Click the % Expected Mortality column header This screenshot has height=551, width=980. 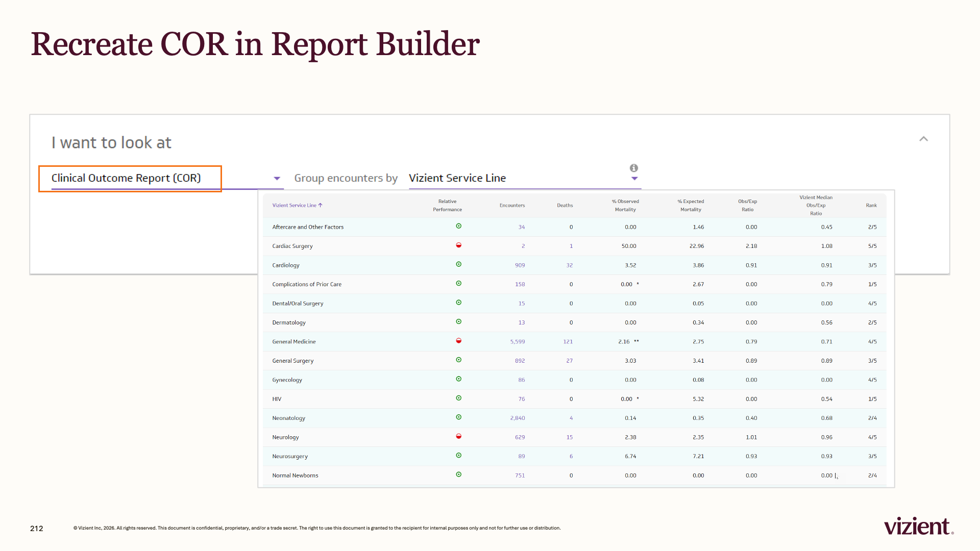691,206
